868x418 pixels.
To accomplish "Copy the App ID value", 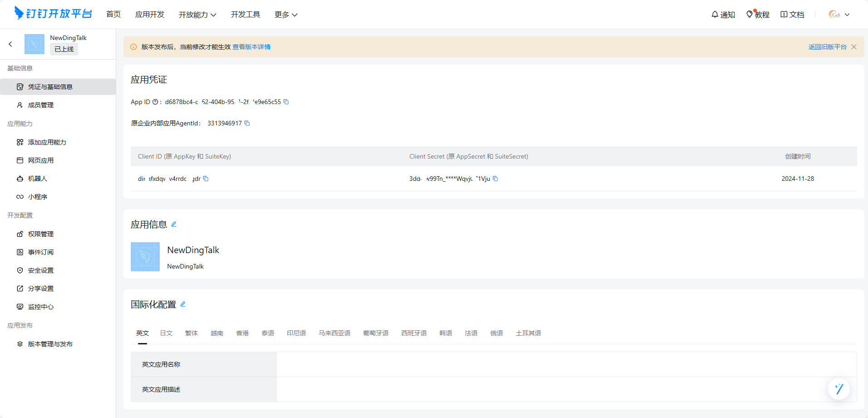I will tap(286, 102).
